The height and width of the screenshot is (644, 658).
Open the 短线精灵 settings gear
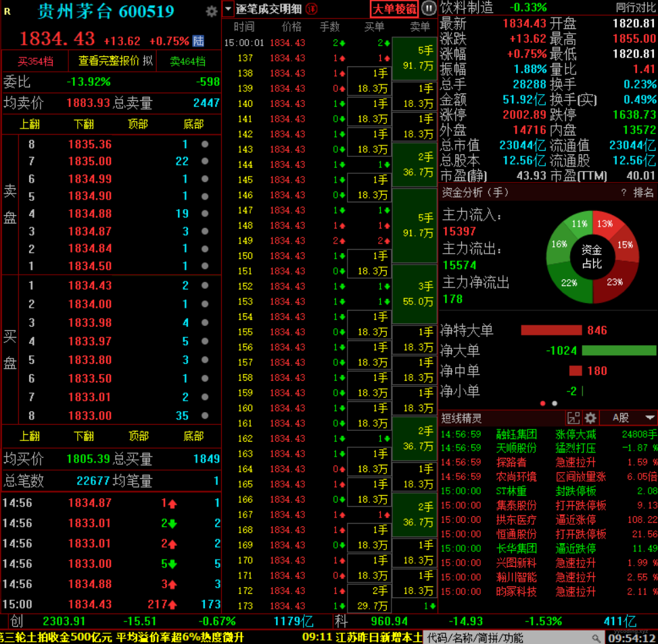coord(590,418)
